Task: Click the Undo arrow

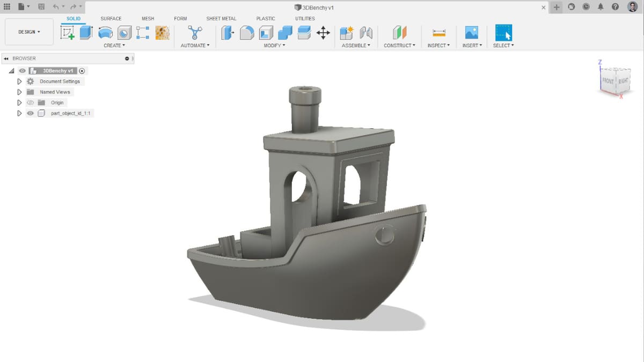Action: [56, 7]
